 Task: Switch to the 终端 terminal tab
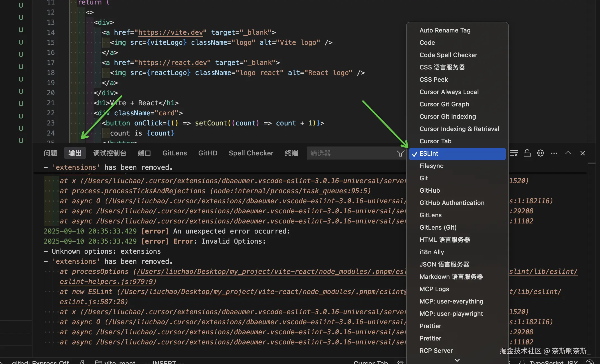[291, 153]
